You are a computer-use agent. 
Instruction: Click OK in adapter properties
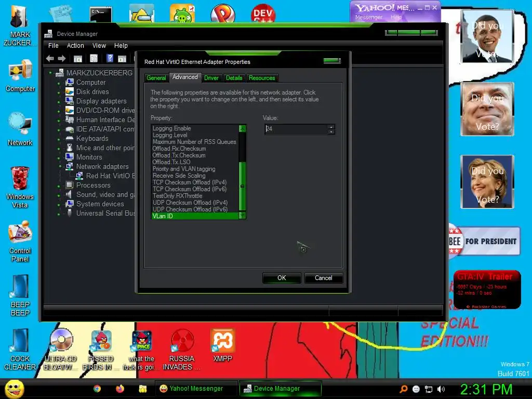282,278
